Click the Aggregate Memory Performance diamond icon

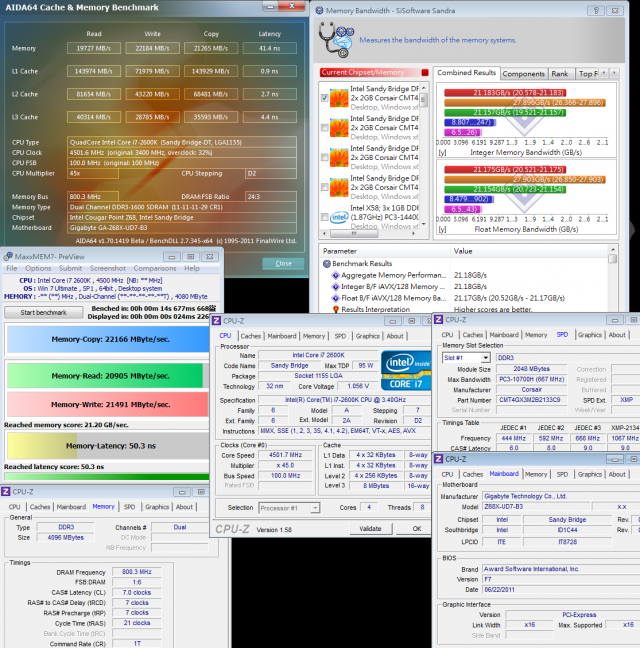[335, 275]
